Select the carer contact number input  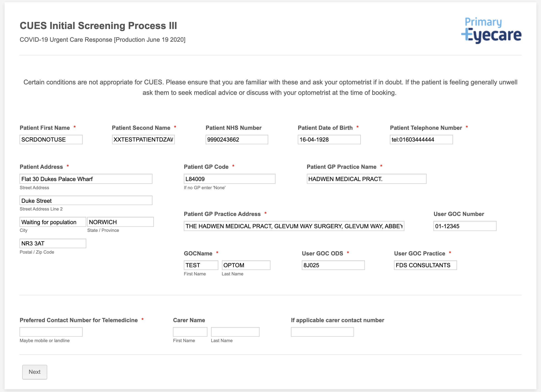tap(322, 332)
